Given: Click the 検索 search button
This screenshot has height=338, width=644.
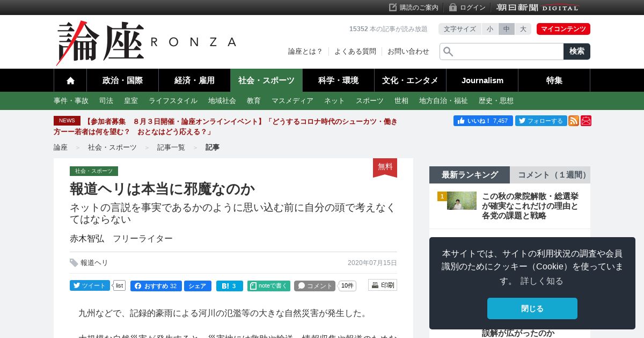Looking at the screenshot, I should coord(577,52).
